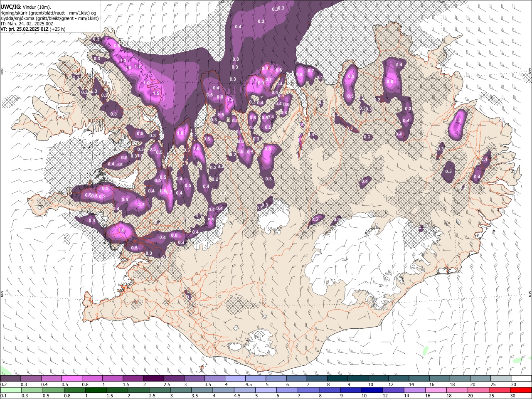Click deep blue rain swatch between 10 and 12
The image size is (532, 399).
[372, 390]
